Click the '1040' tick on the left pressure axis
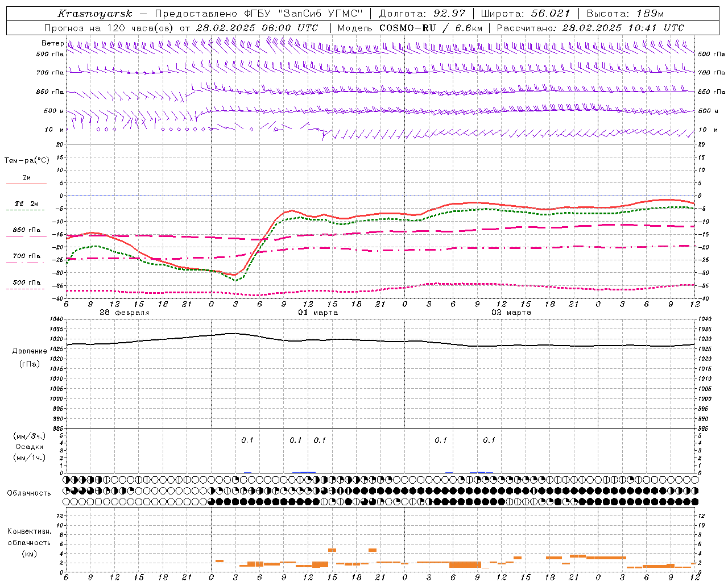Image resolution: width=728 pixels, height=582 pixels. click(x=56, y=319)
